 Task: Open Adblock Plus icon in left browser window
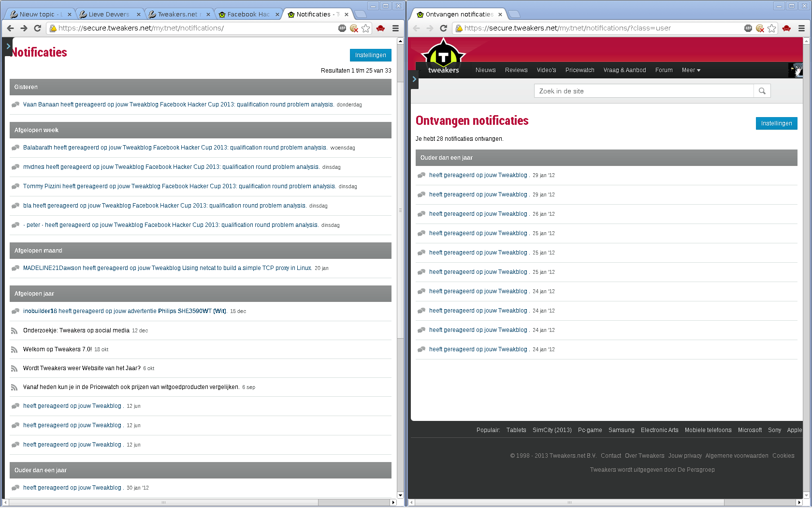[342, 28]
